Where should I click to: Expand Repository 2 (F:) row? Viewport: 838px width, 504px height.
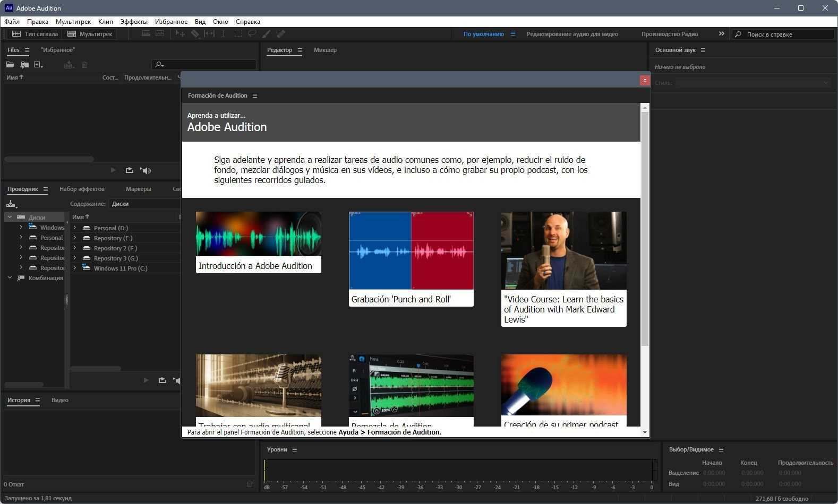point(74,248)
